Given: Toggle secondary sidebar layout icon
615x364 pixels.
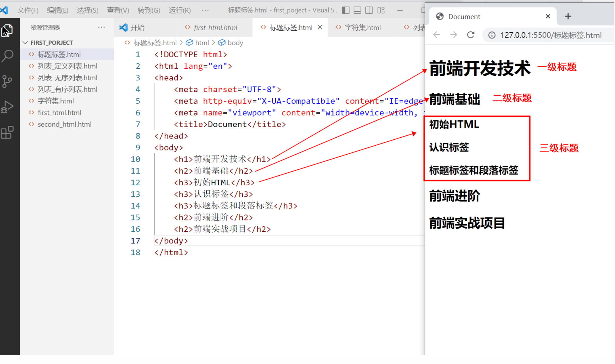Looking at the screenshot, I should (369, 10).
